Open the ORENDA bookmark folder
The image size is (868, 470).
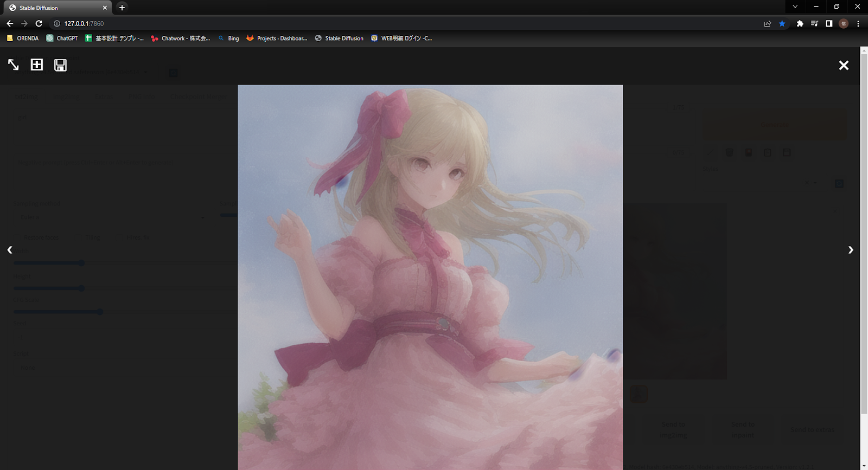23,38
